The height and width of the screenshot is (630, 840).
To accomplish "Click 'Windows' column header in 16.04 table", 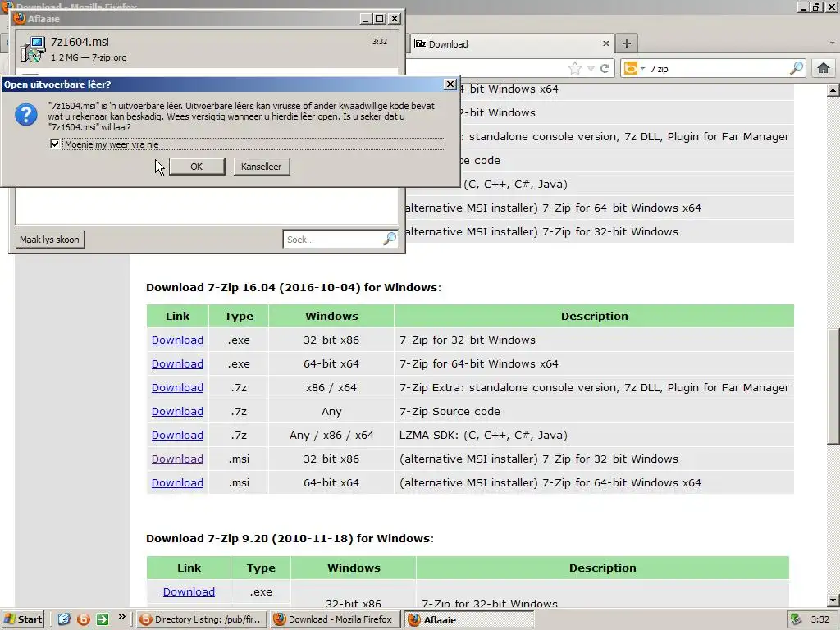I will 331,316.
